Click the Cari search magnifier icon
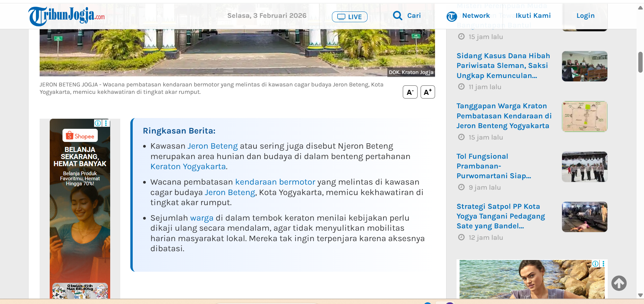The width and height of the screenshot is (644, 304). (x=397, y=15)
